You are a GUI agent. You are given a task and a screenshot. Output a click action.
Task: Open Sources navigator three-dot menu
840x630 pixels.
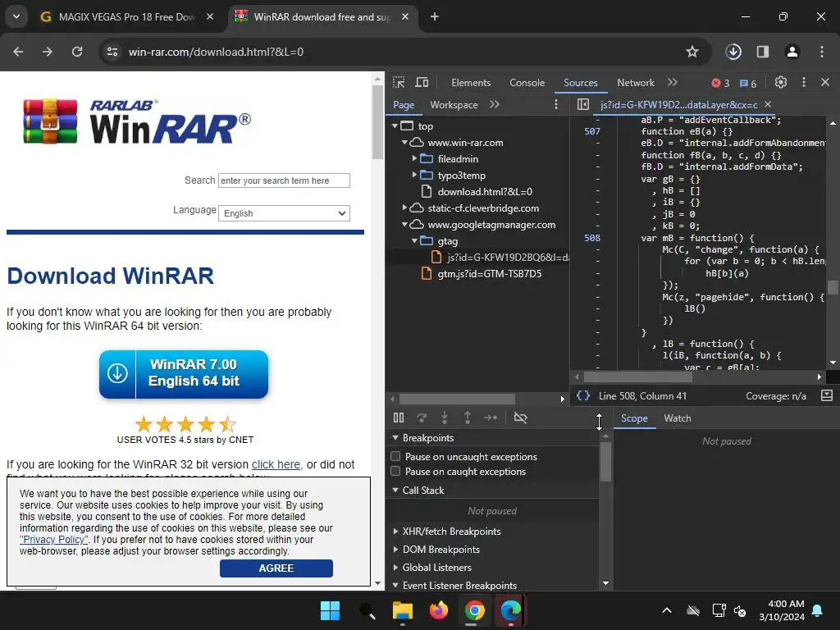pyautogui.click(x=556, y=104)
